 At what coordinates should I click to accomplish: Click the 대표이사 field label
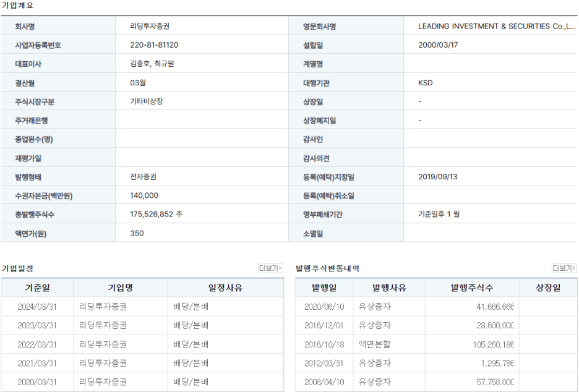click(x=28, y=64)
